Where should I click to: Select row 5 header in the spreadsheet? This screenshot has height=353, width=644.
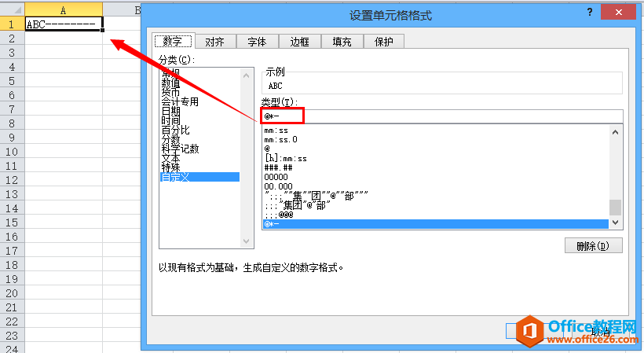(x=12, y=81)
